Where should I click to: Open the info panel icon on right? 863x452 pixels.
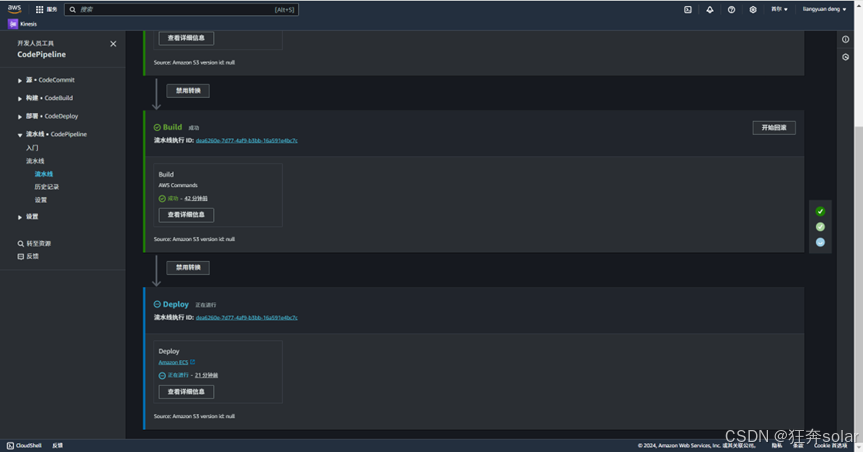[845, 39]
